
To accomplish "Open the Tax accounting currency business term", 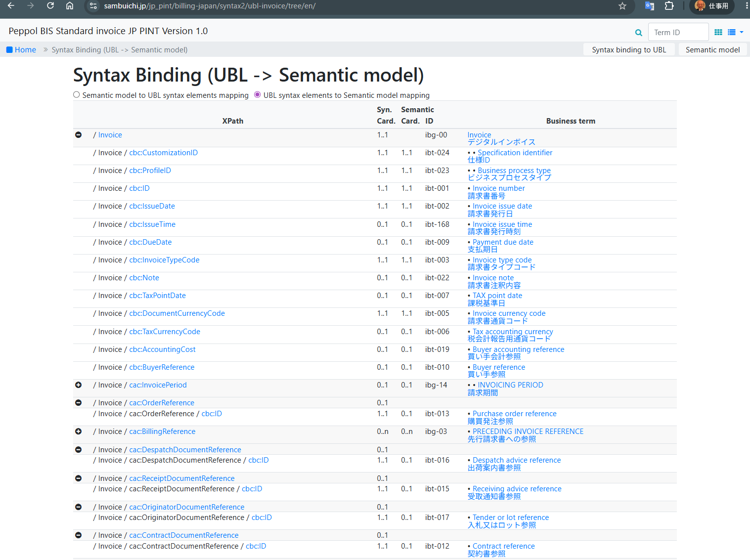I will 513,332.
